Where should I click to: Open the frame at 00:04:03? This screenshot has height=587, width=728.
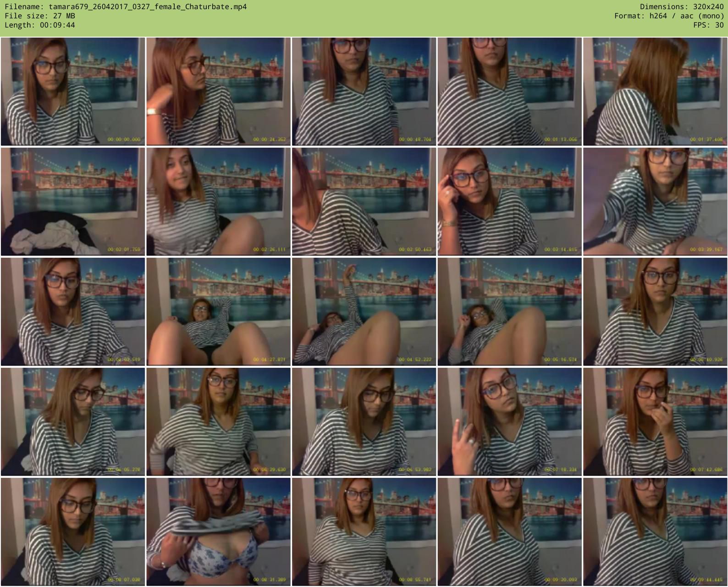click(73, 312)
